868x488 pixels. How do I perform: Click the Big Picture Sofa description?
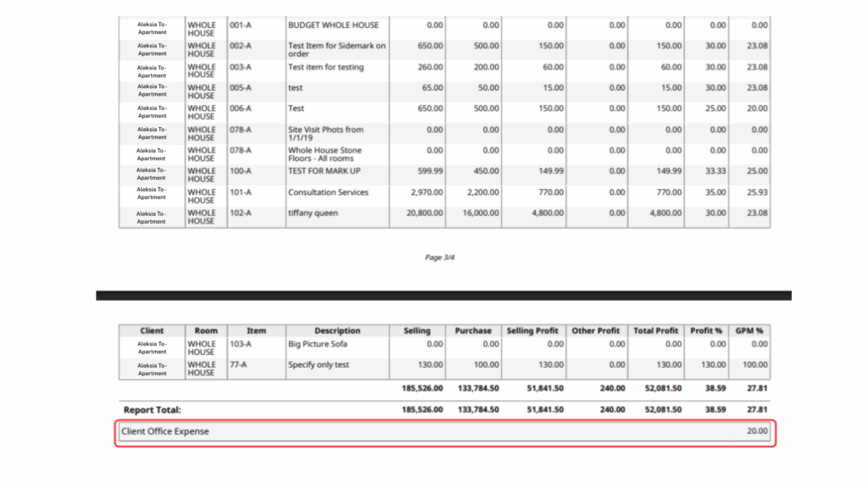(317, 345)
